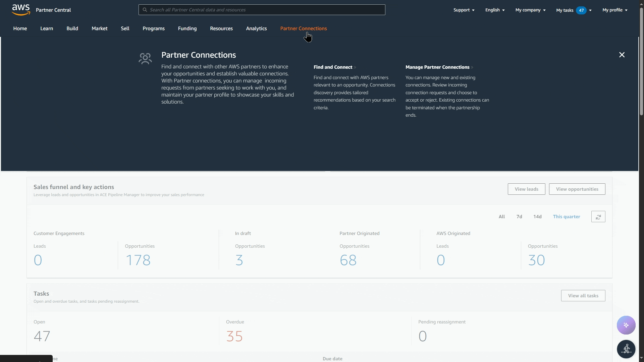Click the refresh icon in Sales funnel
Image resolution: width=644 pixels, height=362 pixels.
coord(598,217)
